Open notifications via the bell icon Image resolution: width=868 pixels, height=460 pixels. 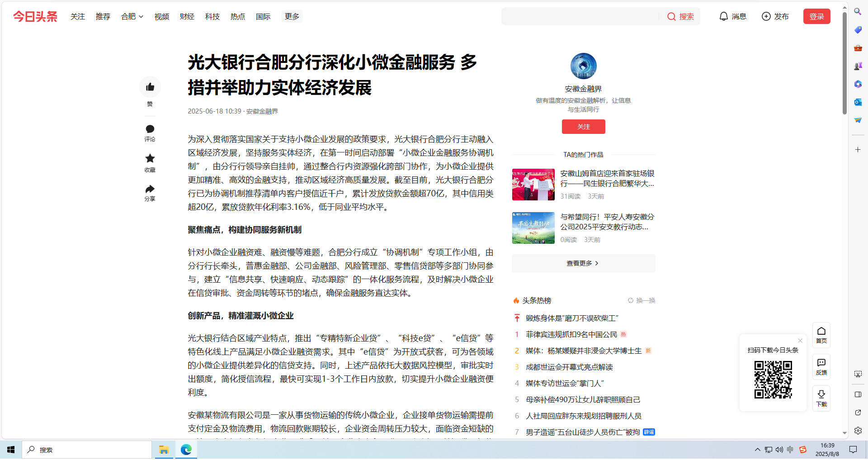click(724, 16)
